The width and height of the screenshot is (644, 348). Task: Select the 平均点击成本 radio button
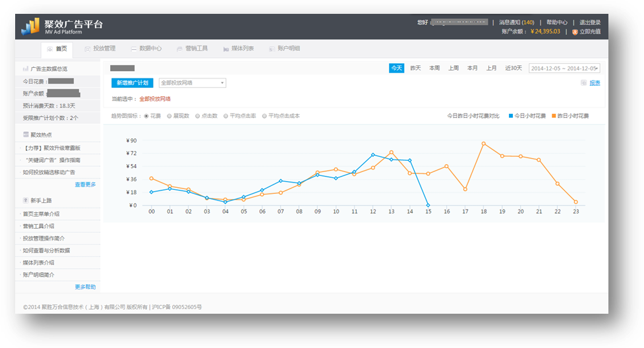tap(264, 116)
